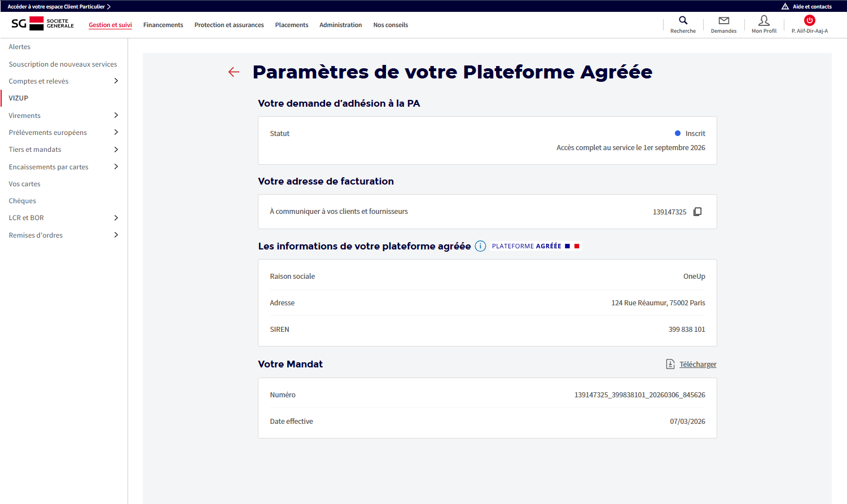Open the Nos conseils menu
847x504 pixels.
(390, 25)
